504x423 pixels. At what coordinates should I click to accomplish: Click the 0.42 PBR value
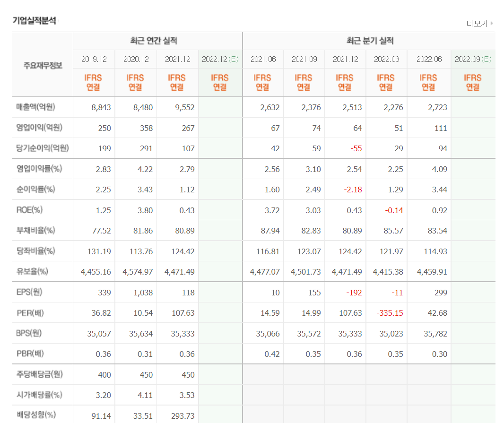[272, 354]
